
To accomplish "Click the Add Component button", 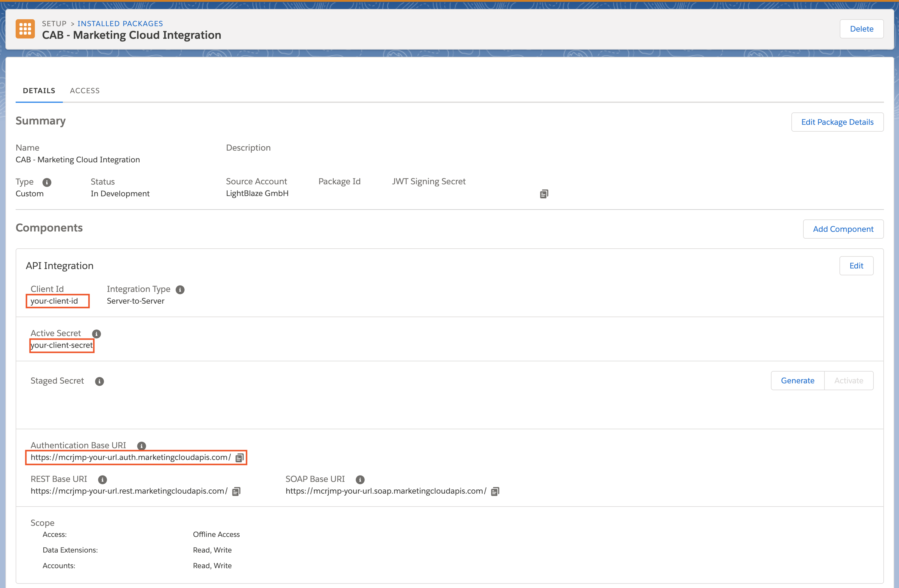I will 843,229.
